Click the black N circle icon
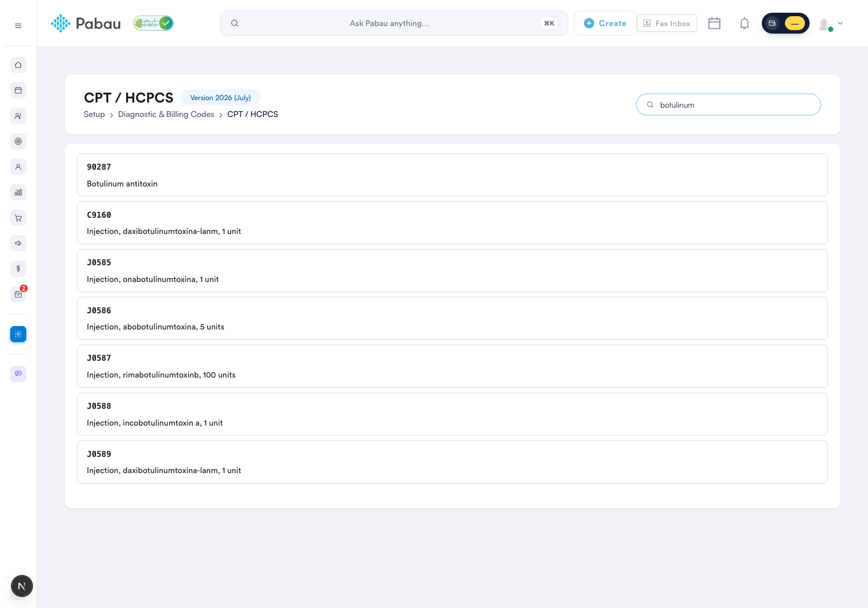The width and height of the screenshot is (868, 608). (x=22, y=586)
